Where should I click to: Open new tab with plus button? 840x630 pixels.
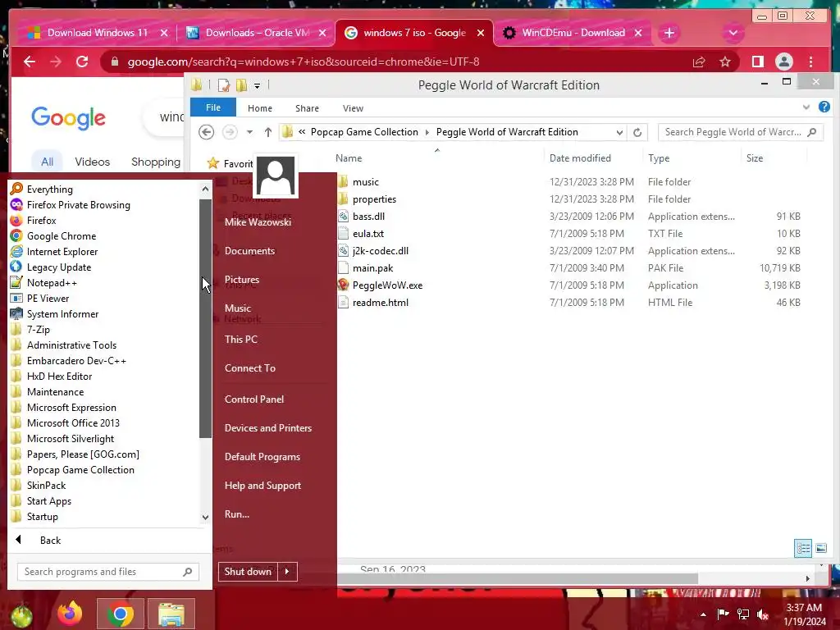coord(669,33)
